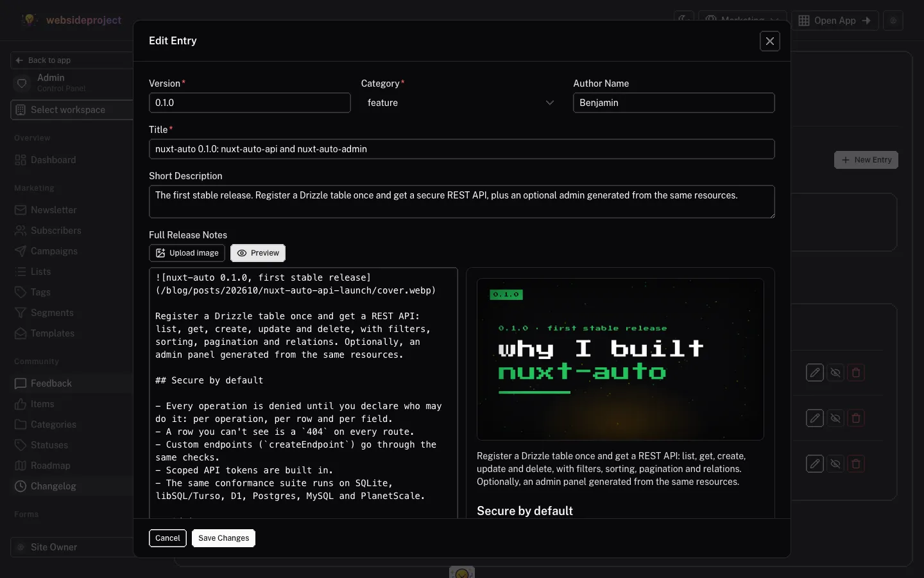
Task: Click inside the Short Description textarea
Action: [462, 202]
